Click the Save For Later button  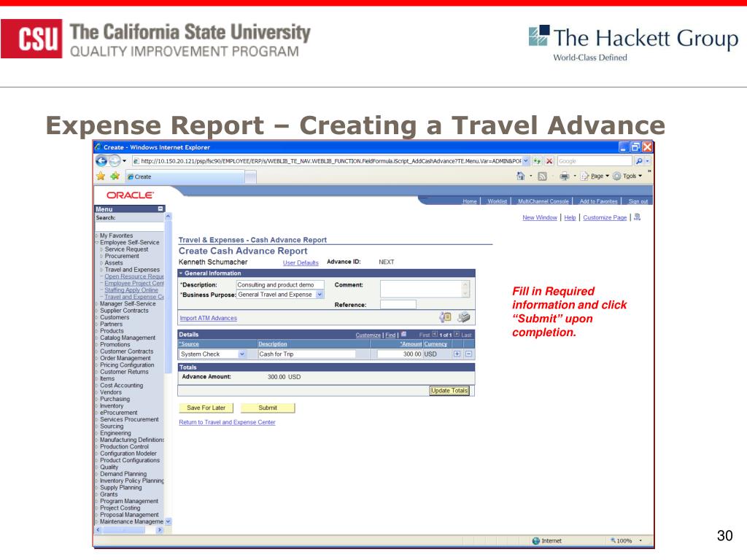pos(206,408)
